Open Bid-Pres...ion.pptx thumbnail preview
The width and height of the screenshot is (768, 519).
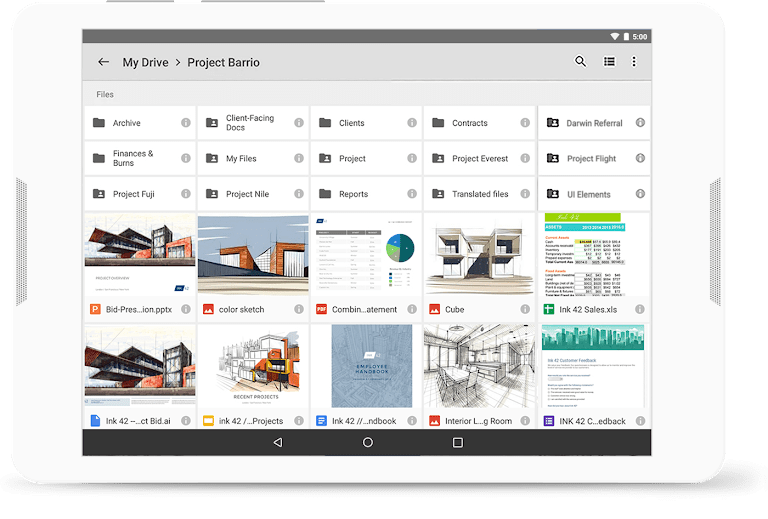pos(140,255)
